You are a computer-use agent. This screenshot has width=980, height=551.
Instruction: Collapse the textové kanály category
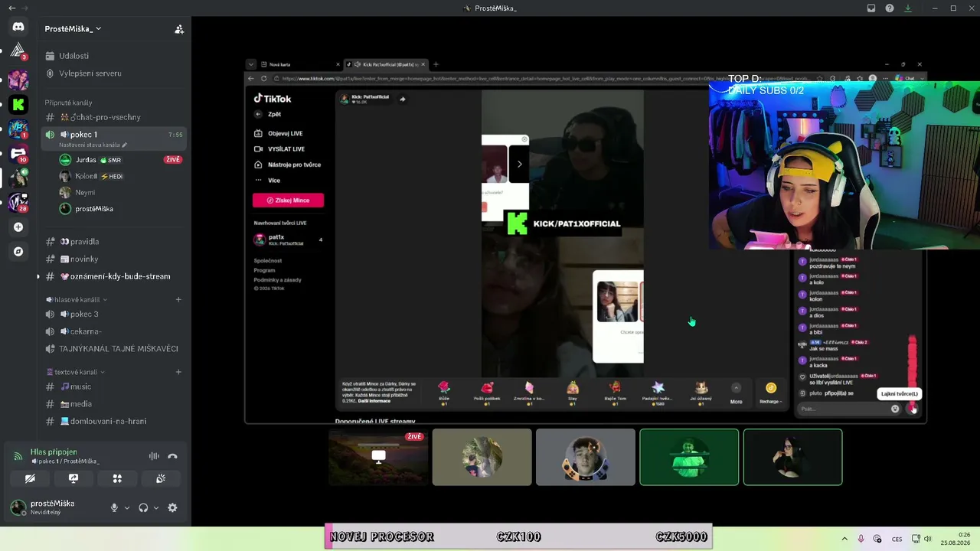click(x=76, y=372)
